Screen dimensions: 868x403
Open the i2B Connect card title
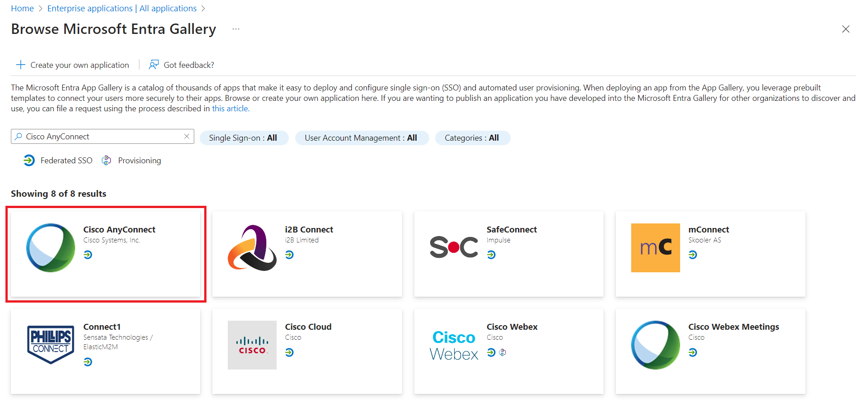tap(309, 229)
